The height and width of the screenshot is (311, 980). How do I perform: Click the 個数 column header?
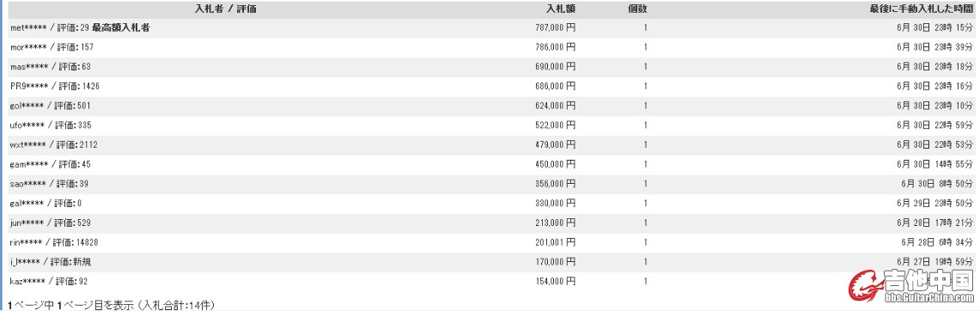637,9
